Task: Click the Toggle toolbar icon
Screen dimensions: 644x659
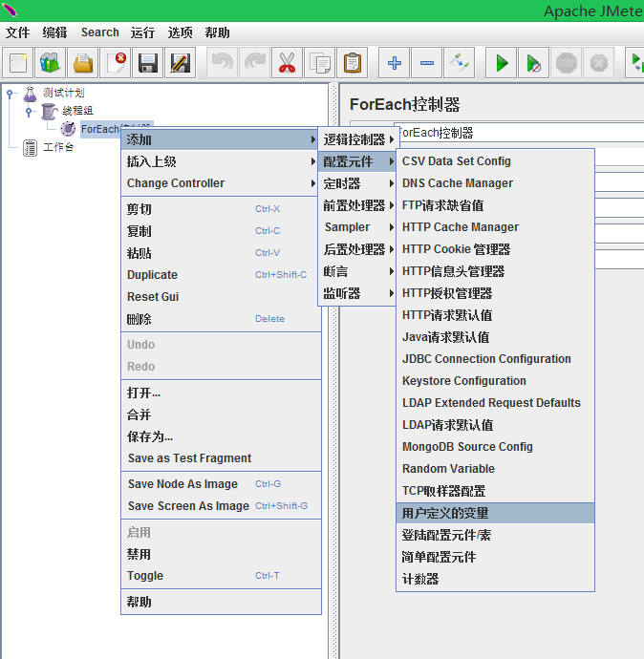Action: coord(459,63)
